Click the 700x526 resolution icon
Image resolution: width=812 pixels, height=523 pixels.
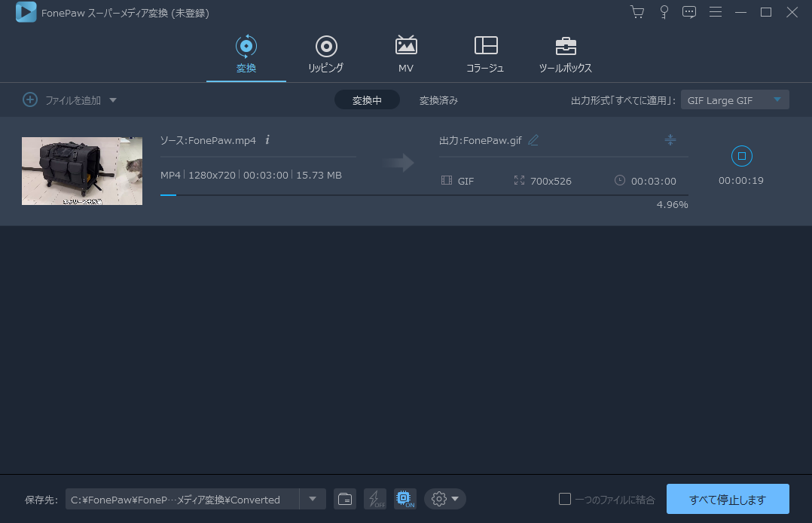[519, 180]
